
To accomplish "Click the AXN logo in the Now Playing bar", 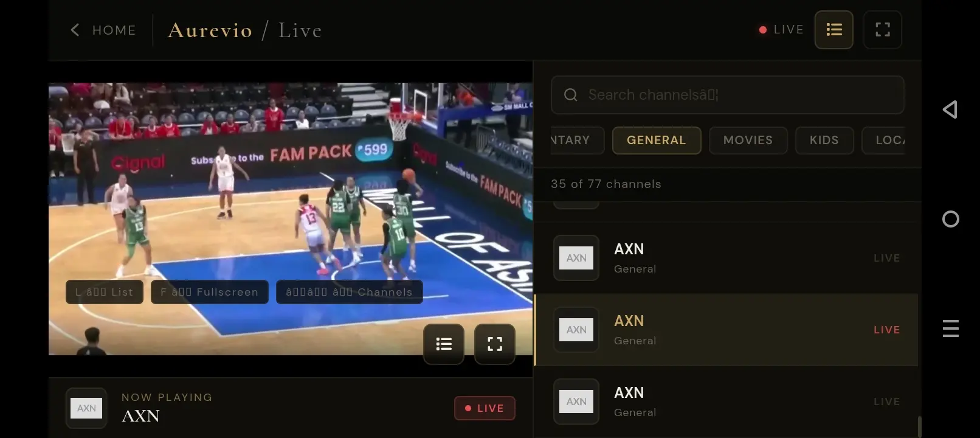I will pyautogui.click(x=86, y=408).
